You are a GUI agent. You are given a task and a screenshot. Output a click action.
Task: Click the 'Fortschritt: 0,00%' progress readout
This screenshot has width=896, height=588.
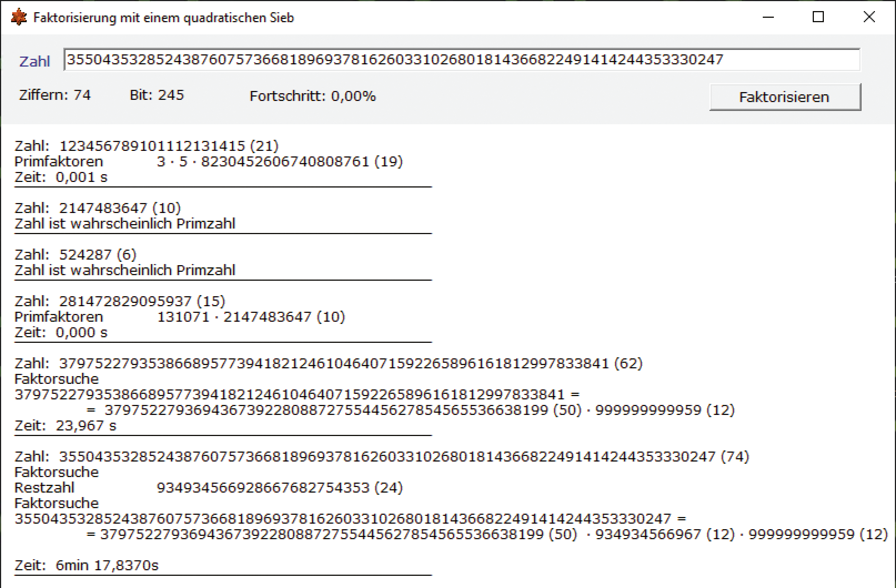[312, 96]
